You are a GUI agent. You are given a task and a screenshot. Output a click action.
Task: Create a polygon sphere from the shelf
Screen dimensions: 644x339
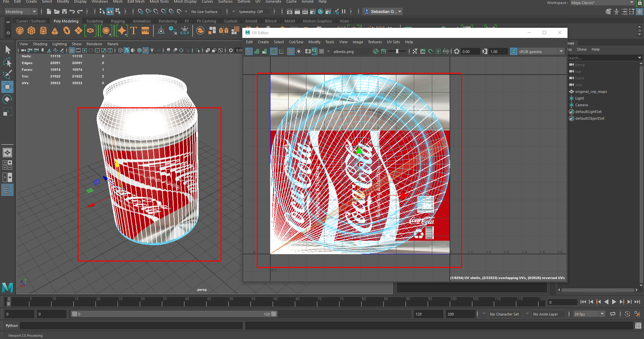(x=20, y=31)
